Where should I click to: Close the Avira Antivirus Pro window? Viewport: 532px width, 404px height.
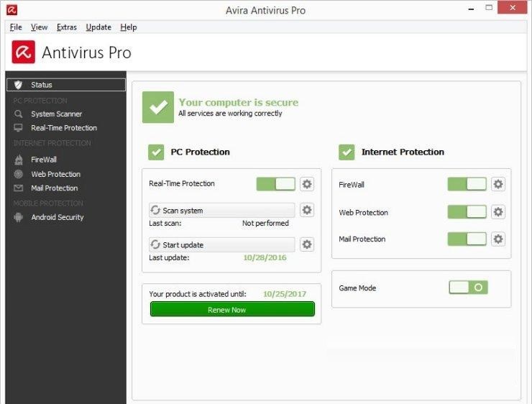513,7
